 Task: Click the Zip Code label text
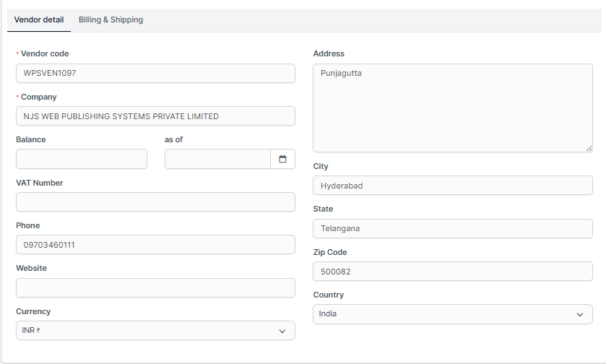[329, 252]
